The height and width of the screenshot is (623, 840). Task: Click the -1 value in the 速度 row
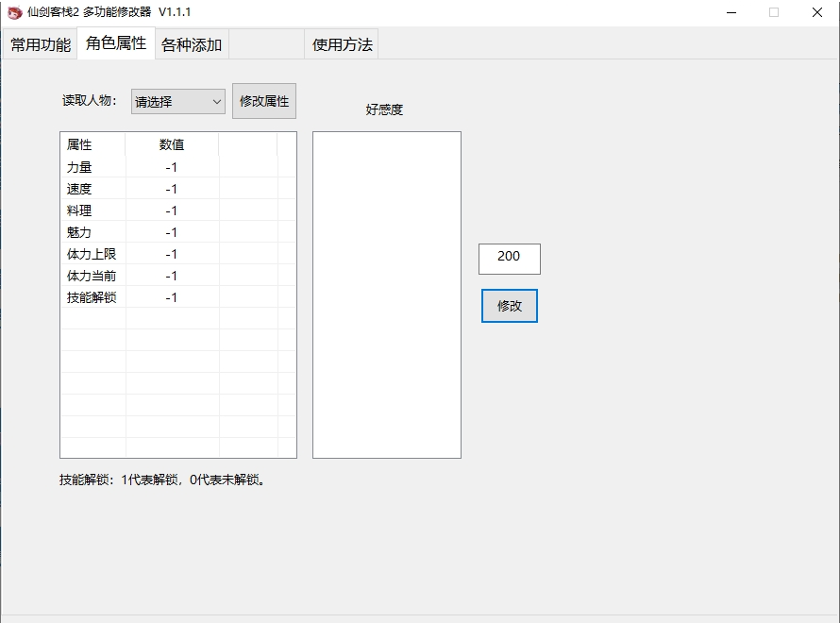click(172, 189)
